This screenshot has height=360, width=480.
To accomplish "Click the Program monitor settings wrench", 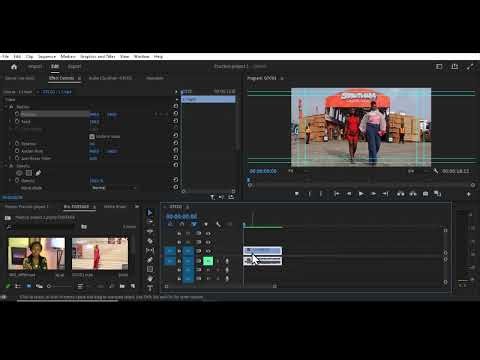I will (x=436, y=171).
